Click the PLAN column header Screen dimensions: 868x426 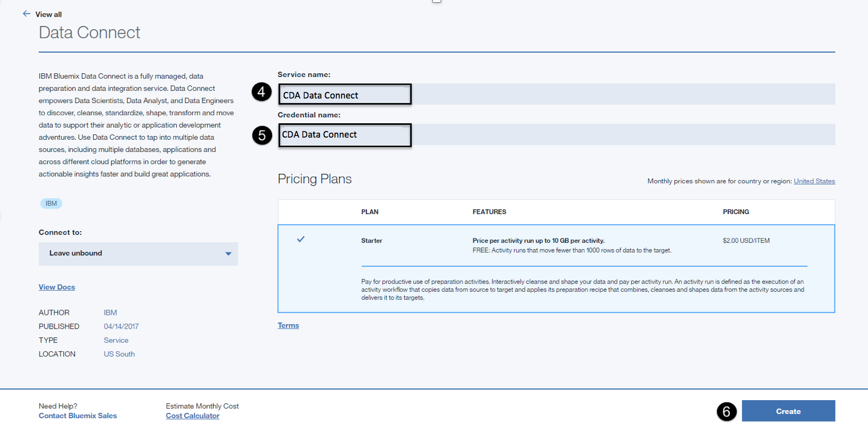click(370, 212)
